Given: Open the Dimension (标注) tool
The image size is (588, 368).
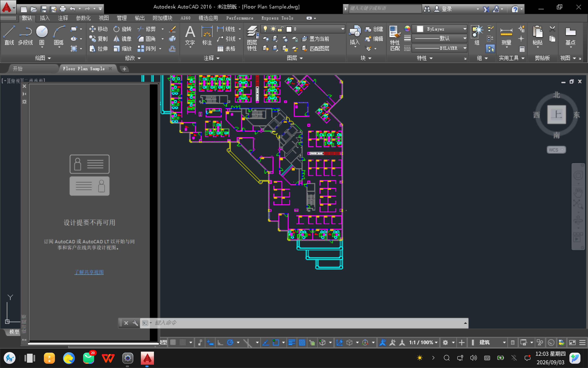Looking at the screenshot, I should pyautogui.click(x=207, y=35).
